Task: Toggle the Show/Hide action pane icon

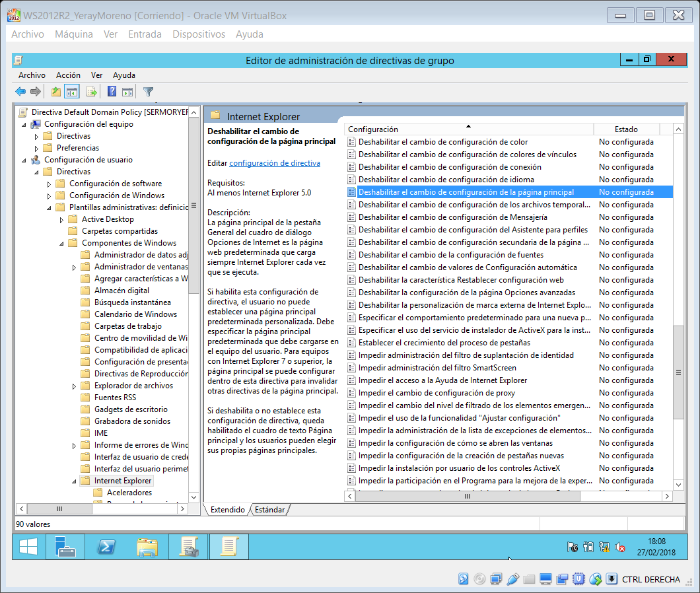Action: [x=127, y=92]
